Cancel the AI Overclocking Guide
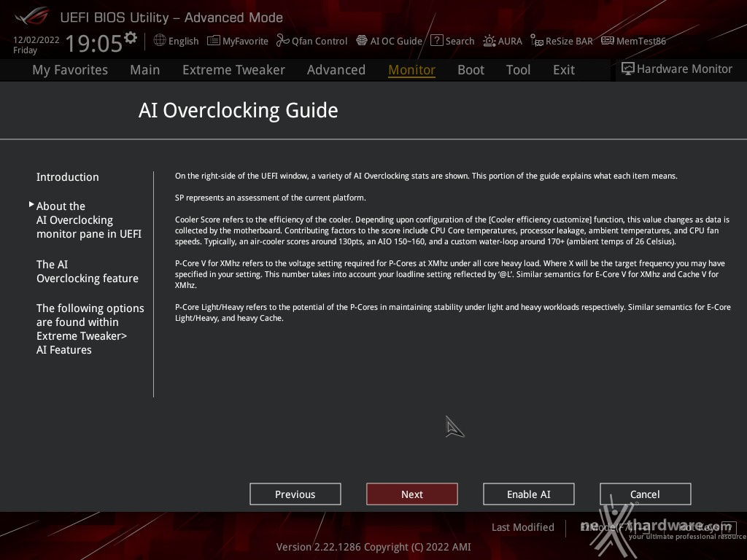Image resolution: width=747 pixels, height=560 pixels. (646, 494)
